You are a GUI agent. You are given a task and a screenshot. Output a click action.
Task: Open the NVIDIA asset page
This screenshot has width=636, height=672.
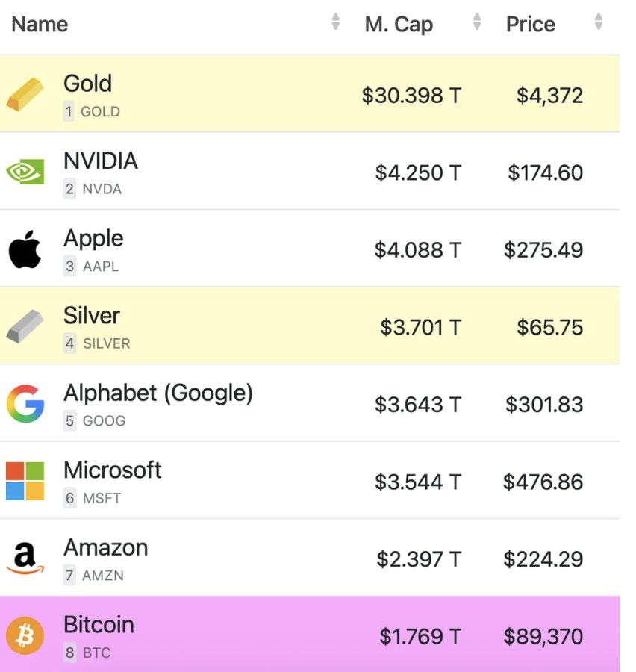coord(101,161)
